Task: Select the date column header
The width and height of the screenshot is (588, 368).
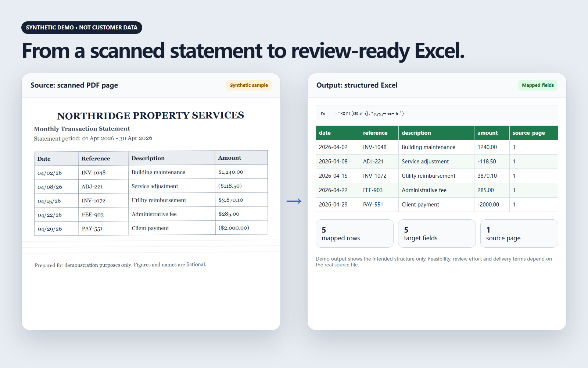Action: point(338,133)
